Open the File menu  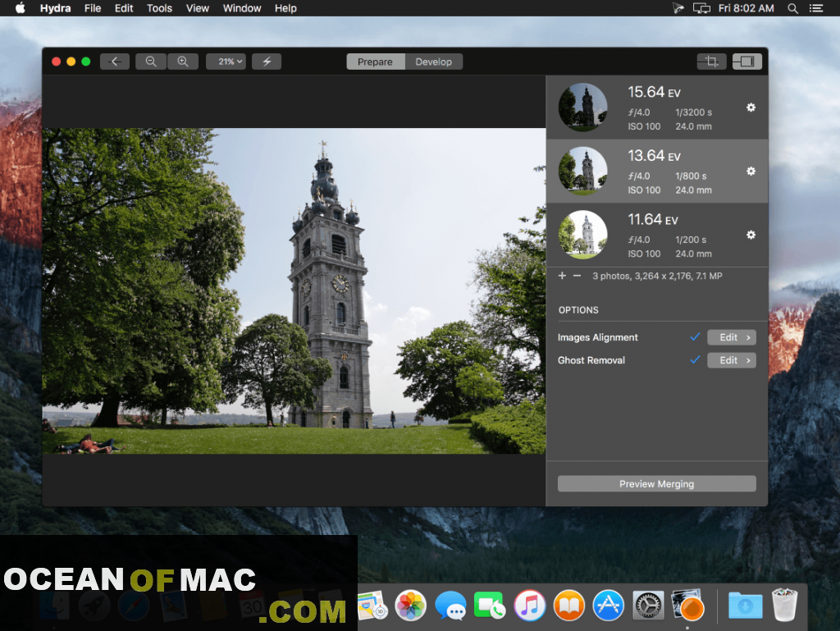pyautogui.click(x=93, y=8)
